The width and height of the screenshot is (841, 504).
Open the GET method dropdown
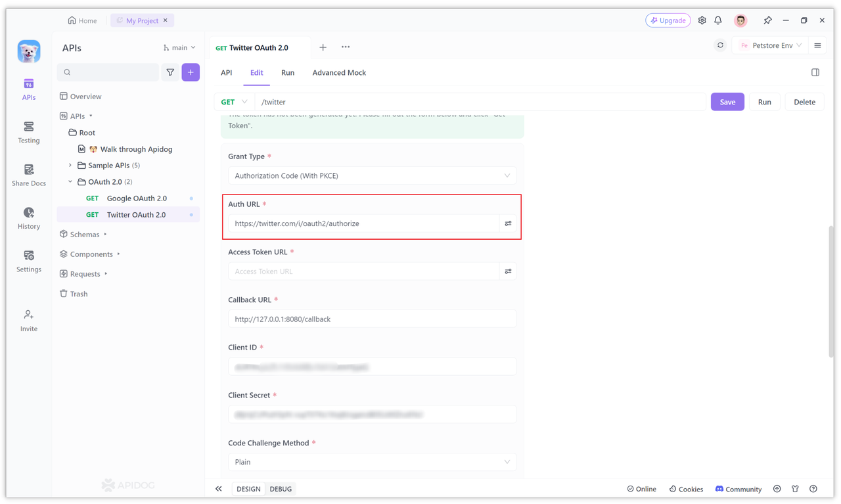pos(234,102)
